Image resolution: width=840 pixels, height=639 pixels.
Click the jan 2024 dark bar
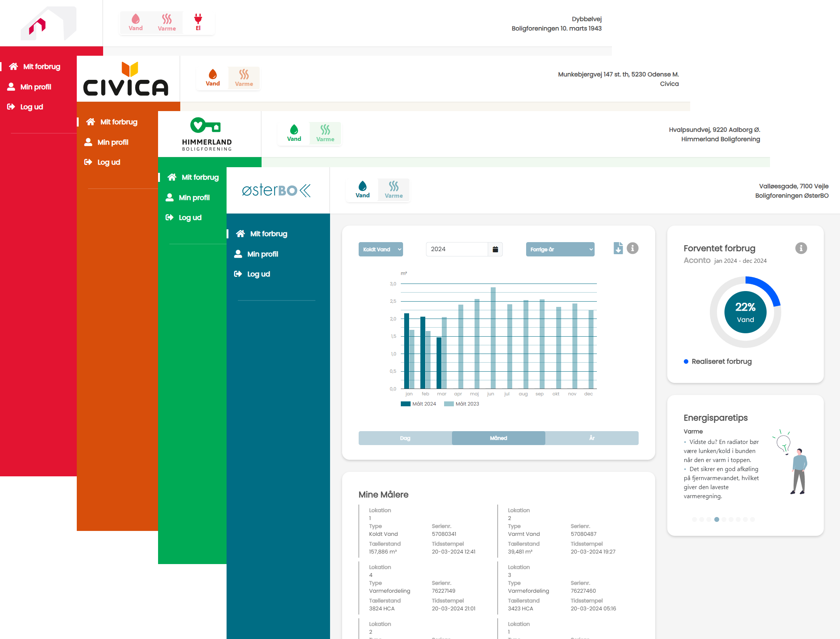coord(406,351)
